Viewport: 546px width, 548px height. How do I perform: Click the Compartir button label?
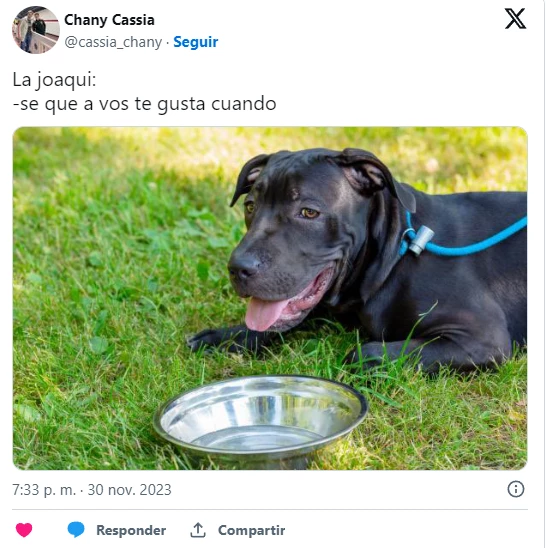click(251, 530)
